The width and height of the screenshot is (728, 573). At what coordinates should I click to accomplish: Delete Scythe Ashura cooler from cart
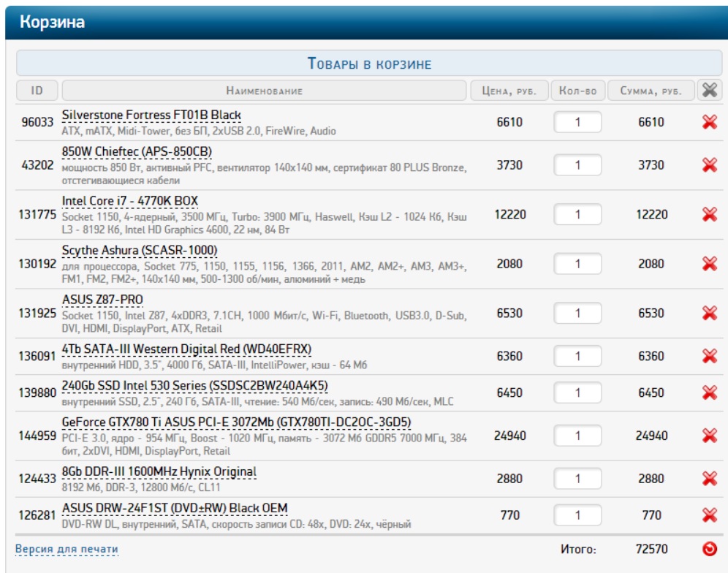[710, 264]
